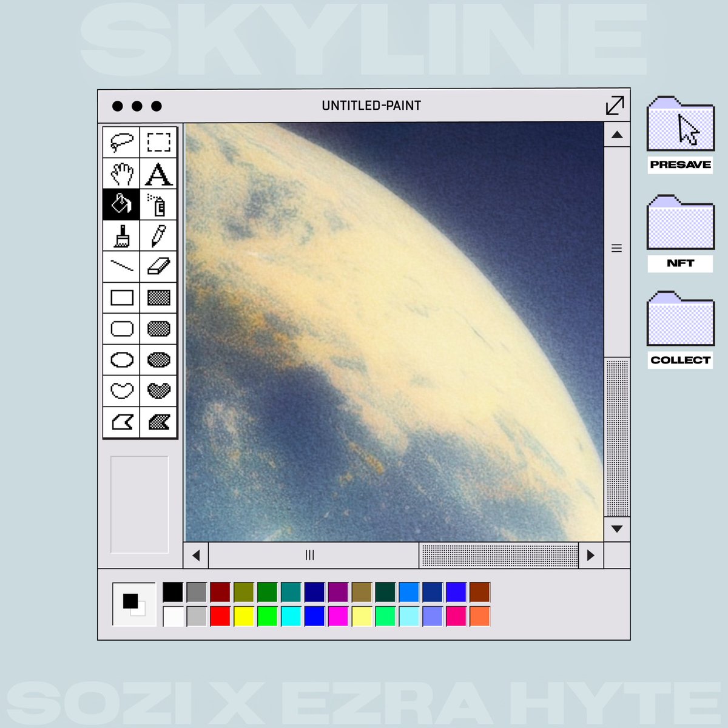Pick the gray color swatch
This screenshot has height=728, width=728.
197,592
